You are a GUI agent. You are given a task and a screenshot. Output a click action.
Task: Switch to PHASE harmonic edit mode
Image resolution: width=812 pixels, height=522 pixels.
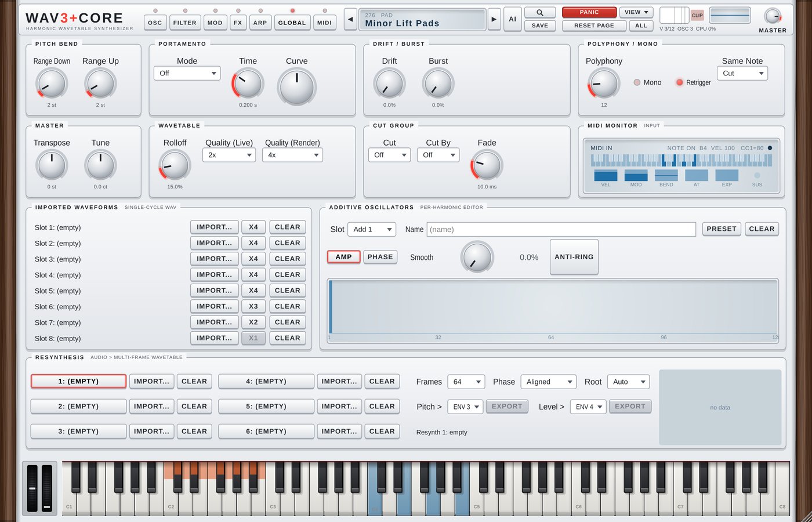[380, 257]
